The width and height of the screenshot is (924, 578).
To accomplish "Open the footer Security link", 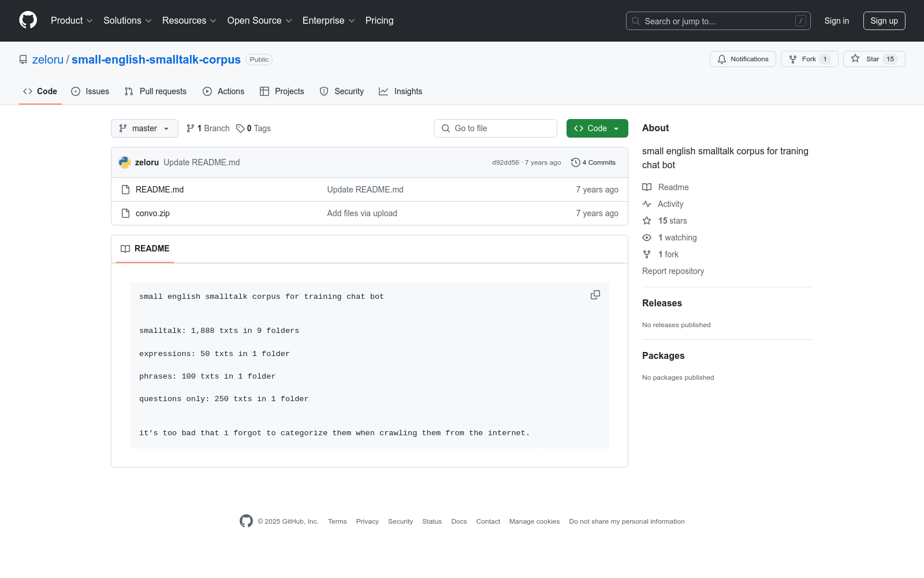I will pos(400,521).
